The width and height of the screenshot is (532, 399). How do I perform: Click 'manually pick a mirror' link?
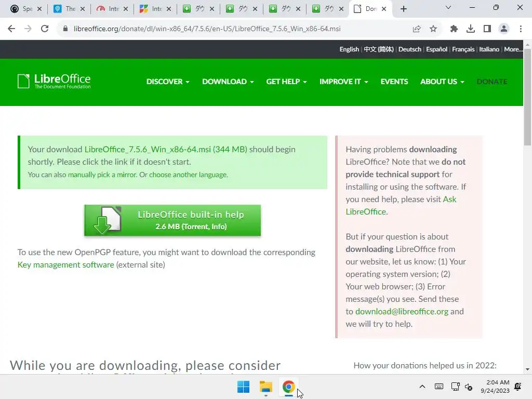pyautogui.click(x=102, y=175)
